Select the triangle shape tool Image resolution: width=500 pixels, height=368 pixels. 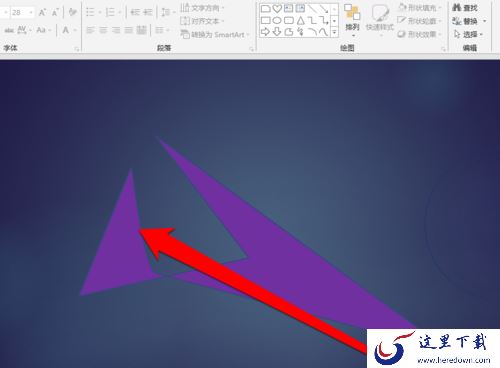301,21
